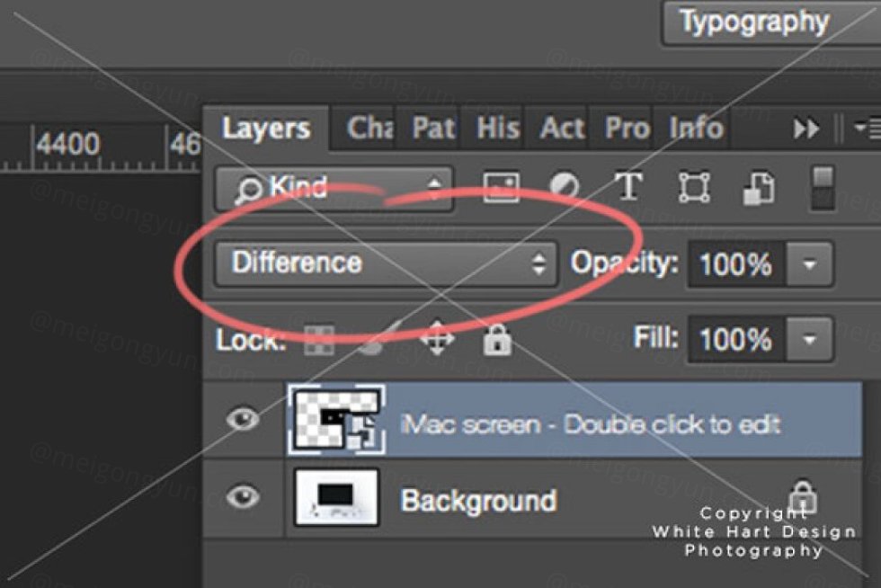
Task: Open the Kind filter type dropdown
Action: pyautogui.click(x=333, y=188)
